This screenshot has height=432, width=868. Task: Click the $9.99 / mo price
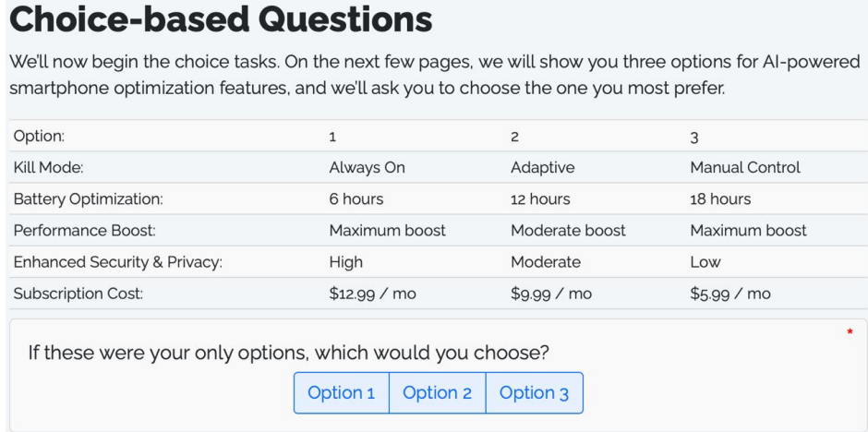pyautogui.click(x=551, y=294)
